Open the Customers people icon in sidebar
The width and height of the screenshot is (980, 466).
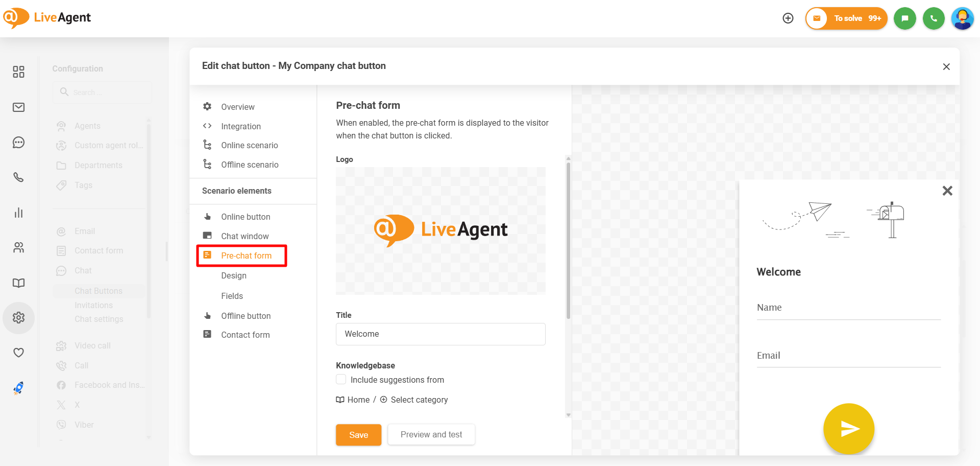point(19,248)
